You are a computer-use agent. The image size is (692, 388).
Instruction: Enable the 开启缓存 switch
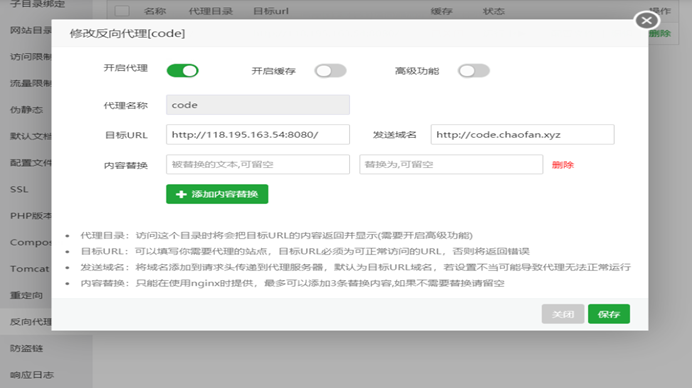[331, 71]
